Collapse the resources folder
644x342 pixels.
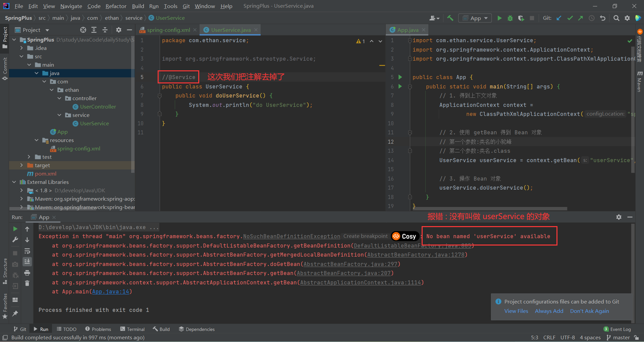click(x=37, y=140)
